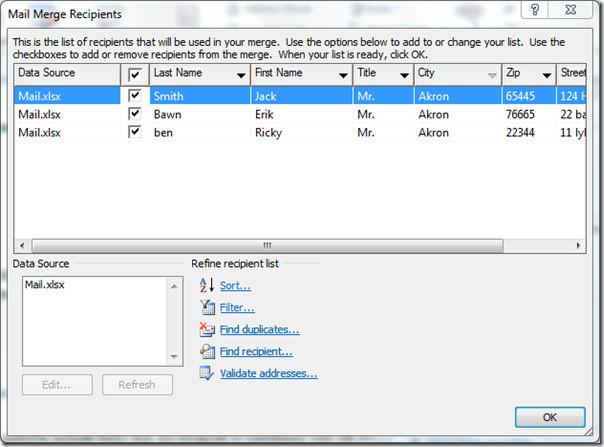Click the Validate addresses icon

(x=206, y=373)
